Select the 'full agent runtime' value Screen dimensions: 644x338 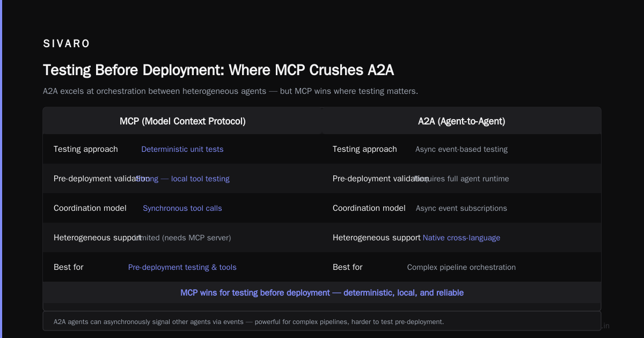(478, 179)
